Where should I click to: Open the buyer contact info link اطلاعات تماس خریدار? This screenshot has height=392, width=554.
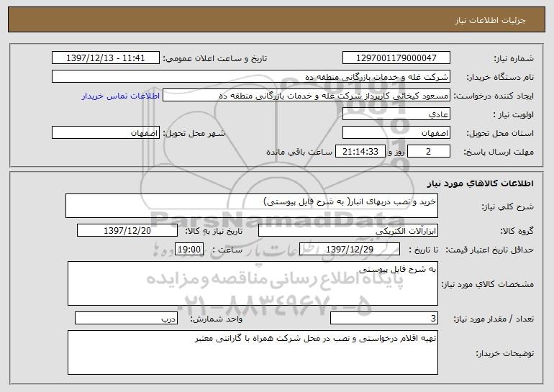click(121, 96)
